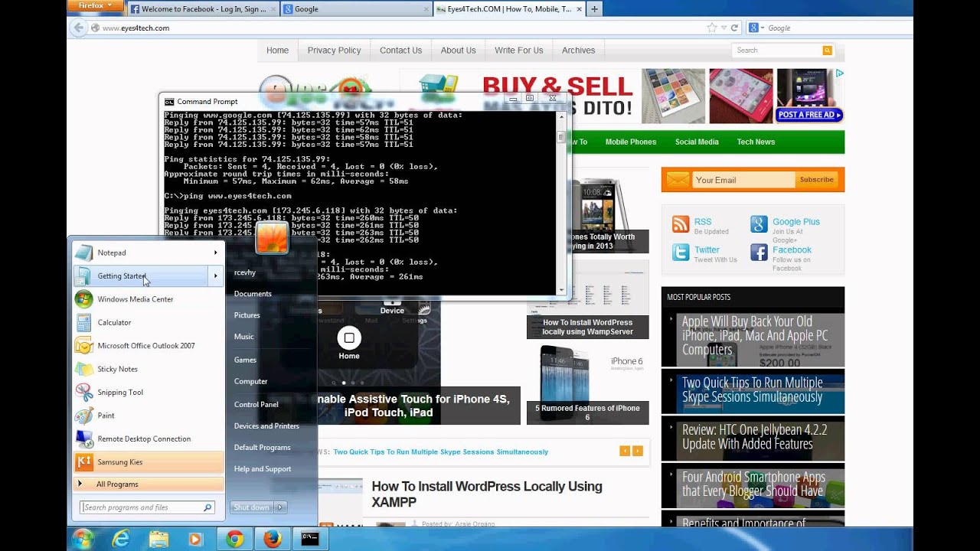980x551 pixels.
Task: Launch Windows Media Center
Action: [x=149, y=299]
